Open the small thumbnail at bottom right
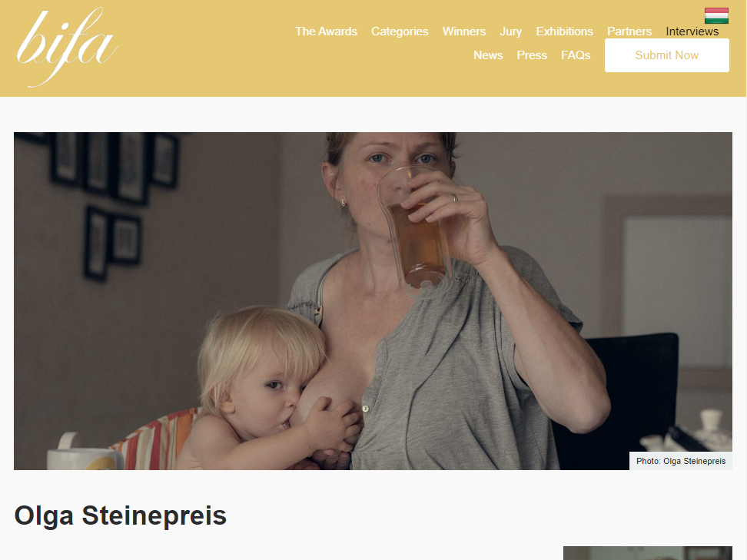Image resolution: width=747 pixels, height=560 pixels. tap(647, 553)
